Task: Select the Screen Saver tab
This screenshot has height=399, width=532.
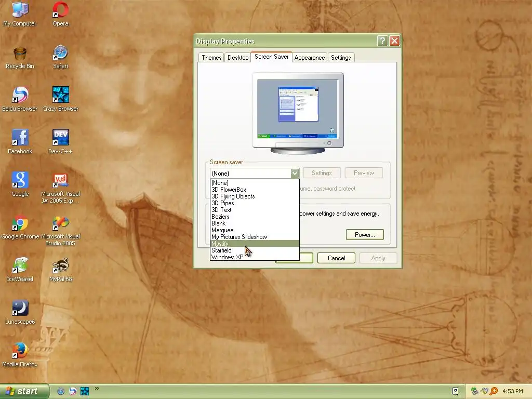Action: [x=271, y=57]
